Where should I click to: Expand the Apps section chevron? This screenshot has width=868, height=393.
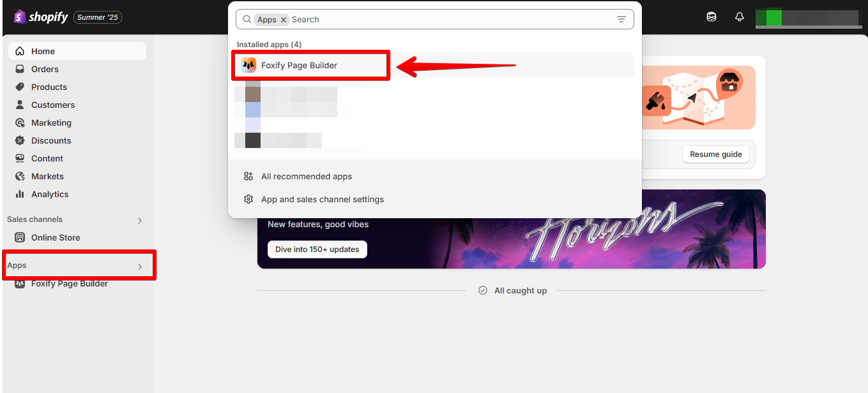(x=140, y=267)
